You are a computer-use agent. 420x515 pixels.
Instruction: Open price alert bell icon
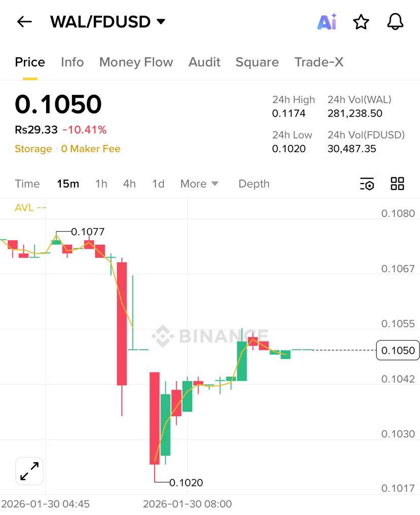coord(395,22)
